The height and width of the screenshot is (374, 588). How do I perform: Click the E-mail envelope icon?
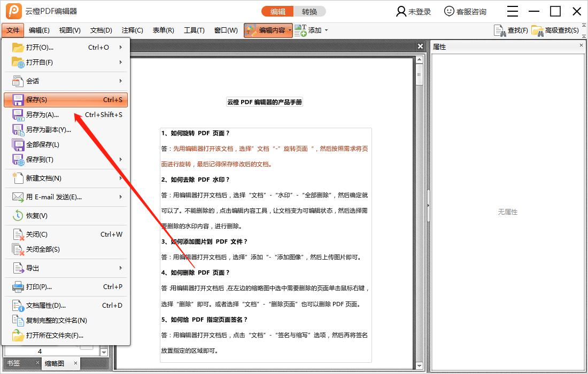pyautogui.click(x=18, y=197)
